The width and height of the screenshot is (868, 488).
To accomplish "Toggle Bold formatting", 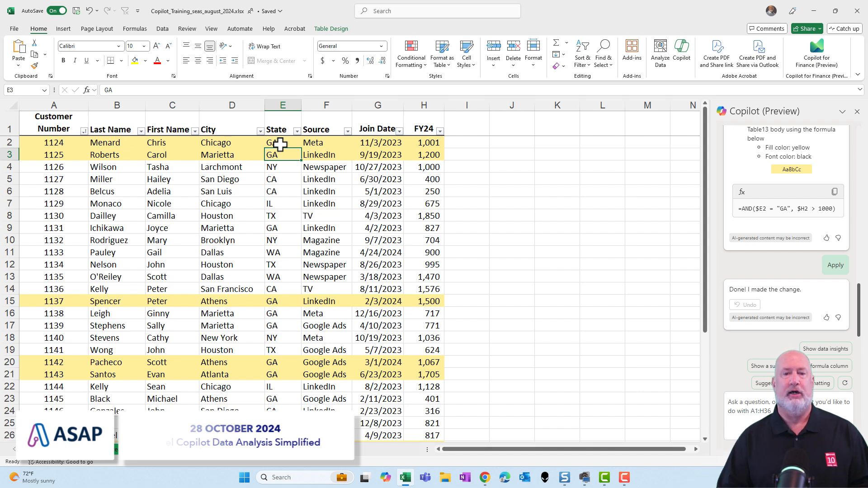I will 63,60.
